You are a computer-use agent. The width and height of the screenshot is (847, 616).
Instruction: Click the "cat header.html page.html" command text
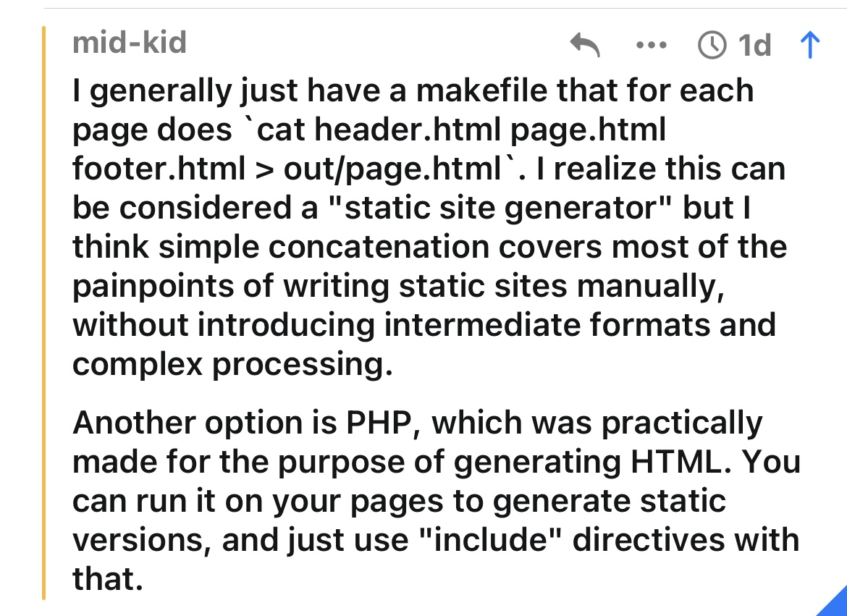[x=460, y=130]
